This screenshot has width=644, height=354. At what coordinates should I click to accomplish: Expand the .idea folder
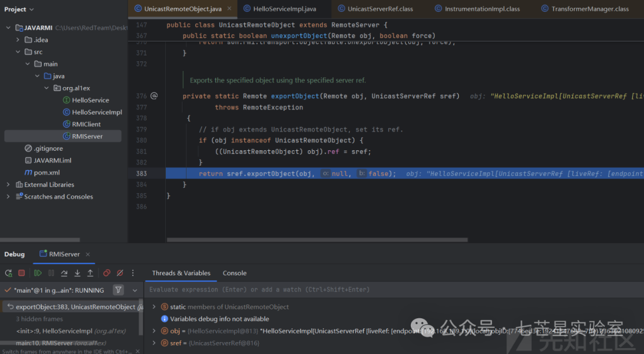click(x=18, y=40)
